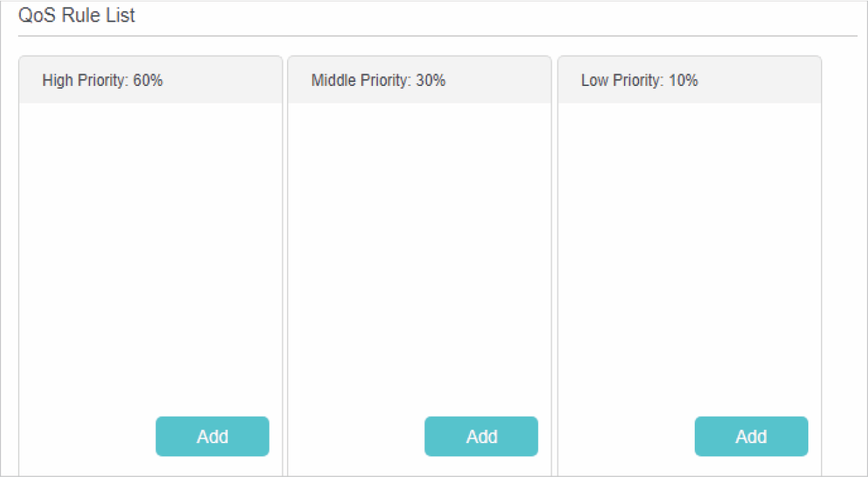Add a rule to Low Priority

tap(751, 436)
